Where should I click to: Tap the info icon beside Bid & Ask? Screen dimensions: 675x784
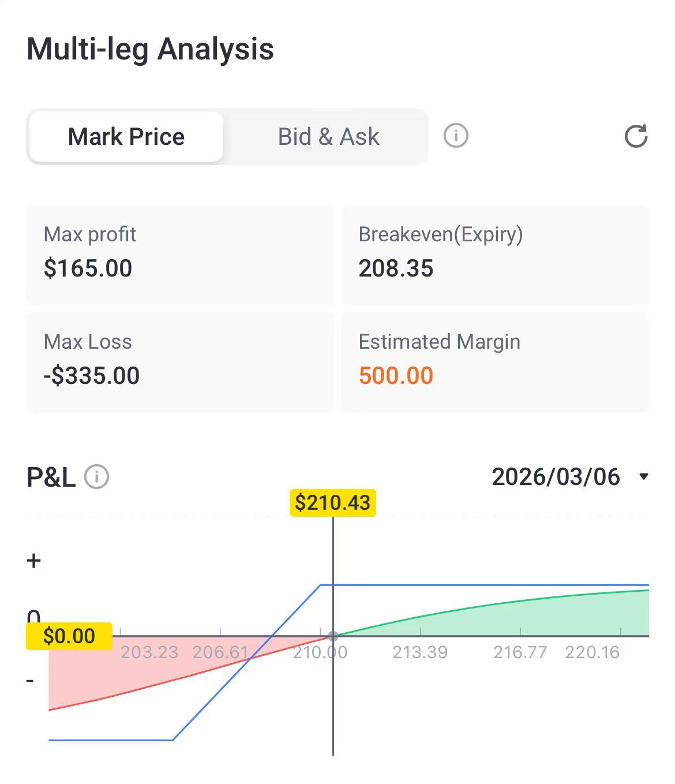[x=456, y=136]
